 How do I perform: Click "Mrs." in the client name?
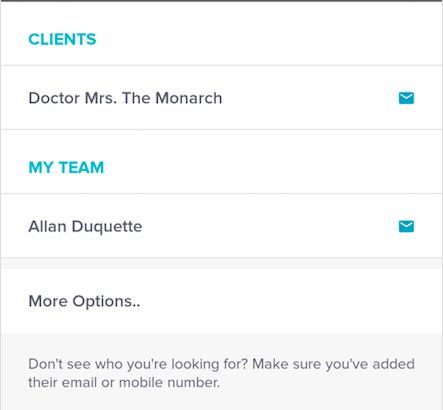[101, 98]
